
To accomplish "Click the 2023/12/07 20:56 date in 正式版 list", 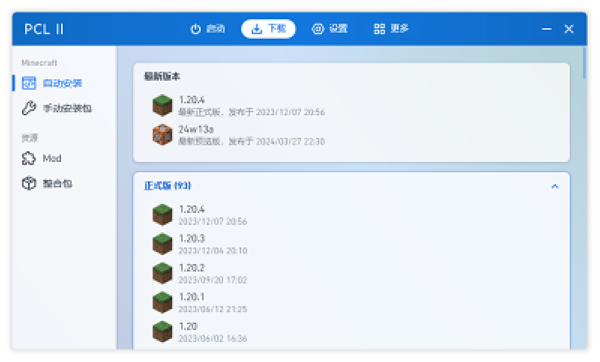I will [213, 222].
